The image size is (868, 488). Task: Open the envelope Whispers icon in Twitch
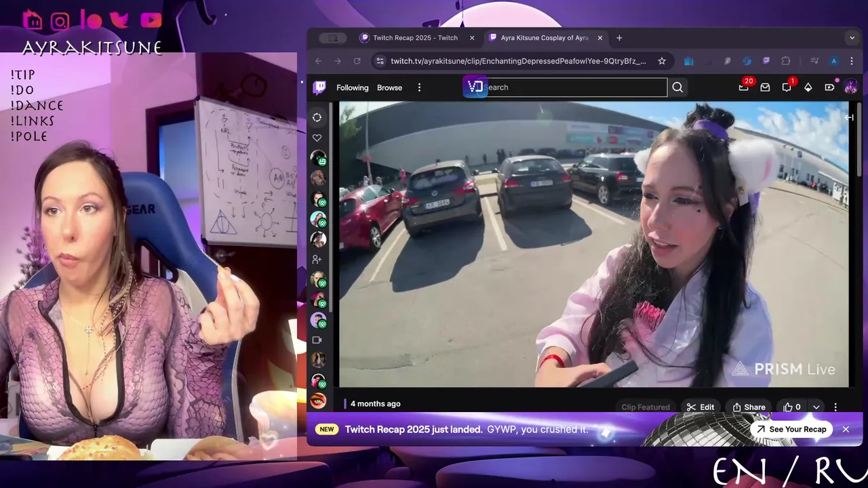pos(765,87)
